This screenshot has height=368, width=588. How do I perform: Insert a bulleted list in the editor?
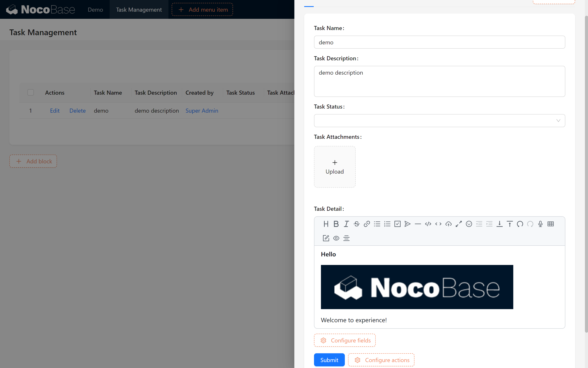377,224
